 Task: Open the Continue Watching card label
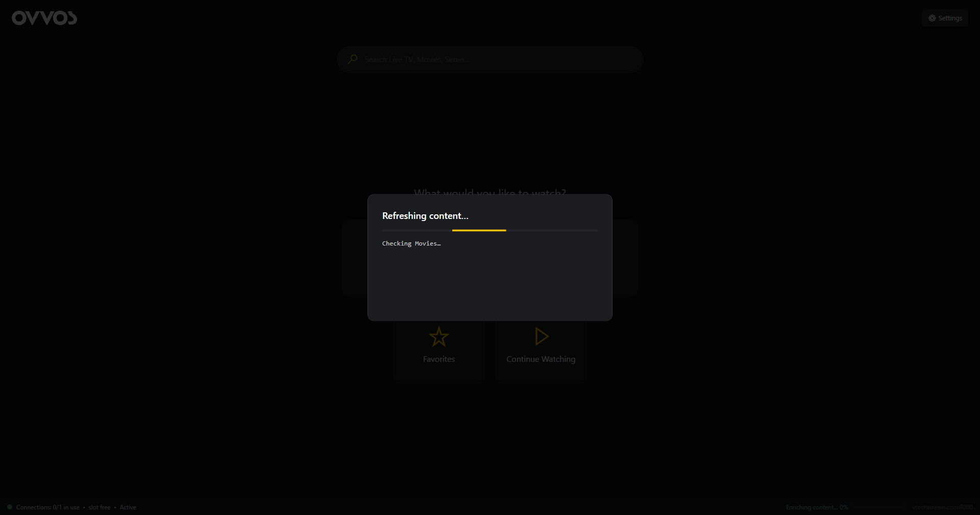coord(541,359)
